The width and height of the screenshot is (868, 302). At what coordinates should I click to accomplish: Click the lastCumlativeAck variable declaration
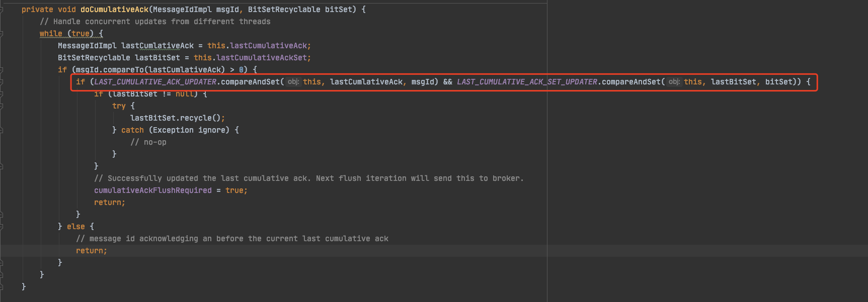157,46
